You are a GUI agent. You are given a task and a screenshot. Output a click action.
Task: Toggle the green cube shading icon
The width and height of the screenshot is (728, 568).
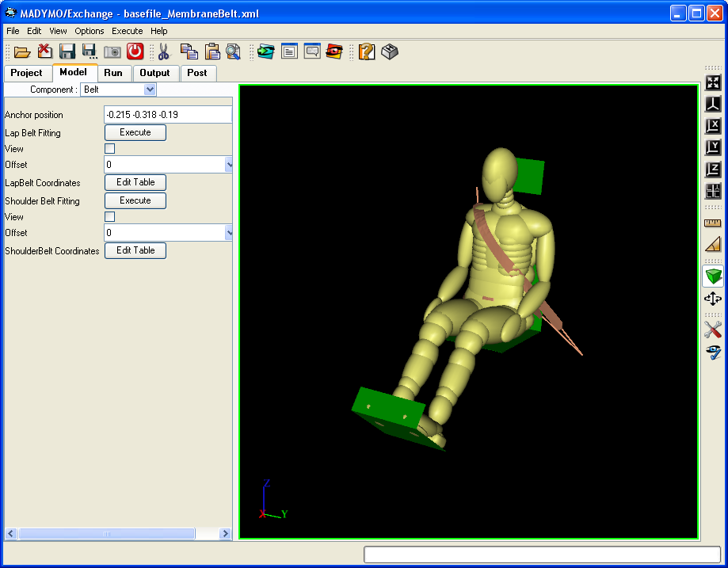pyautogui.click(x=713, y=276)
